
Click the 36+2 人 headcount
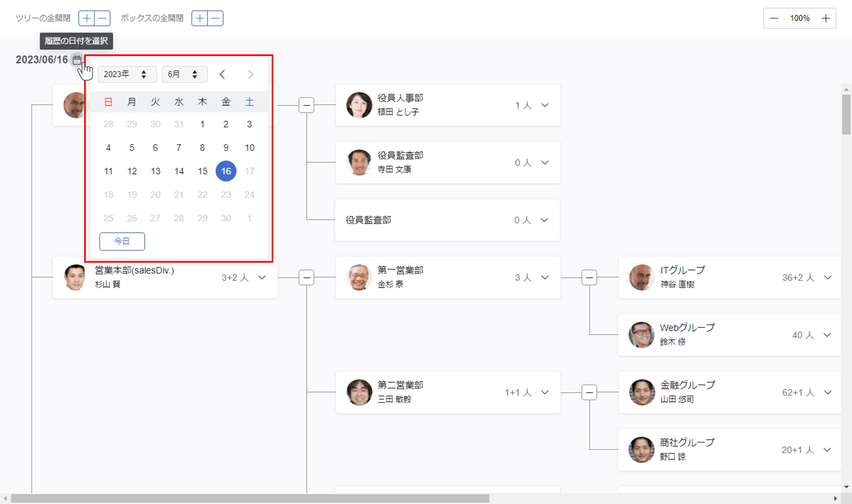click(x=798, y=278)
